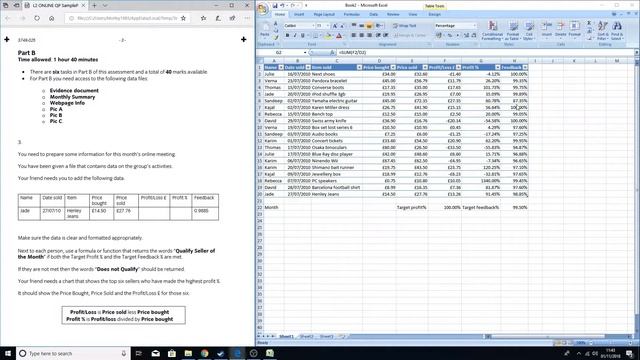The image size is (640, 360).
Task: Switch to the Table Tools Design tab
Action: [434, 14]
